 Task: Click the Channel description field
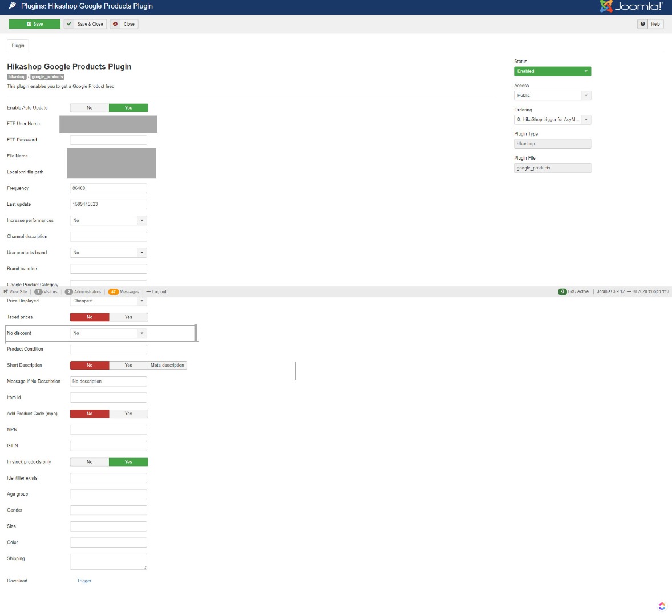[x=108, y=237]
